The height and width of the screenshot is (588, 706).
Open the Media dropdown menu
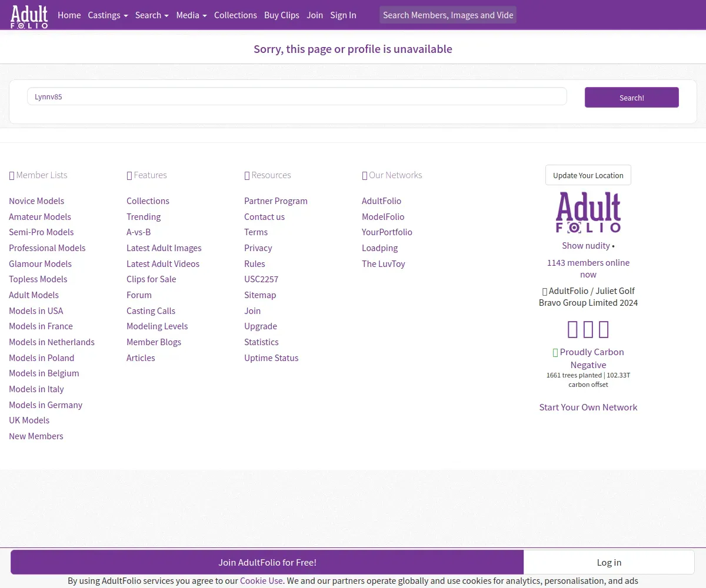191,15
